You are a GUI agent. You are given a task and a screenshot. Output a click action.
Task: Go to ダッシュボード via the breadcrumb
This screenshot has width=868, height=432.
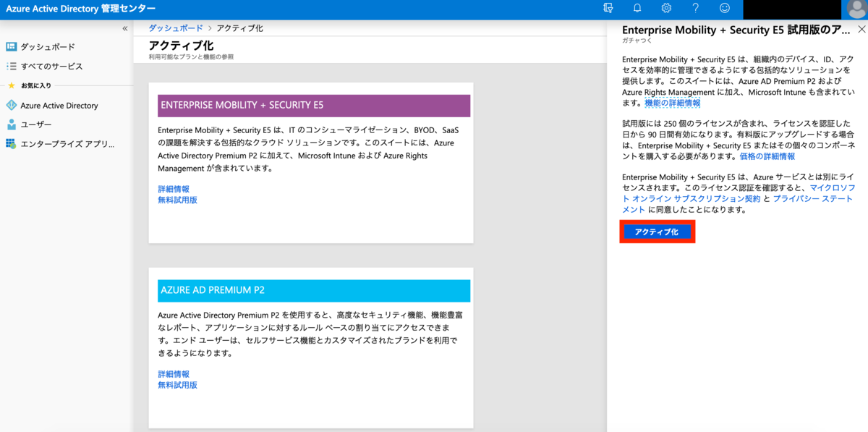click(x=176, y=28)
